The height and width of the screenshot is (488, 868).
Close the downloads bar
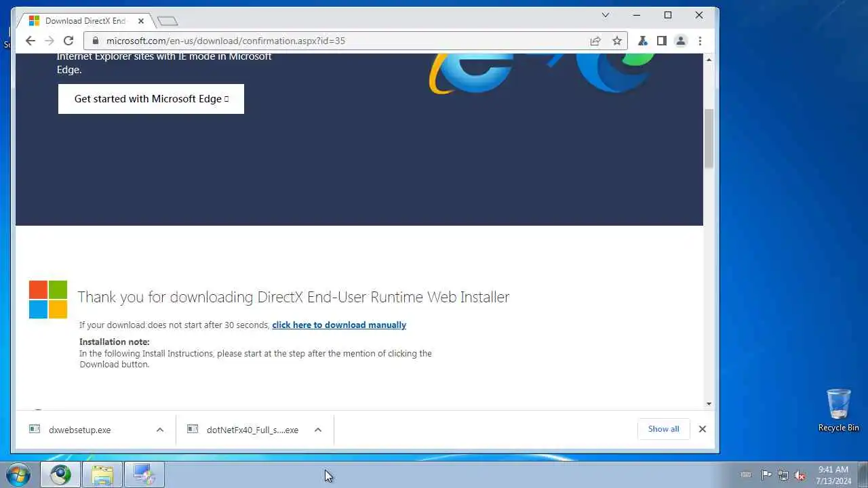[x=703, y=429]
